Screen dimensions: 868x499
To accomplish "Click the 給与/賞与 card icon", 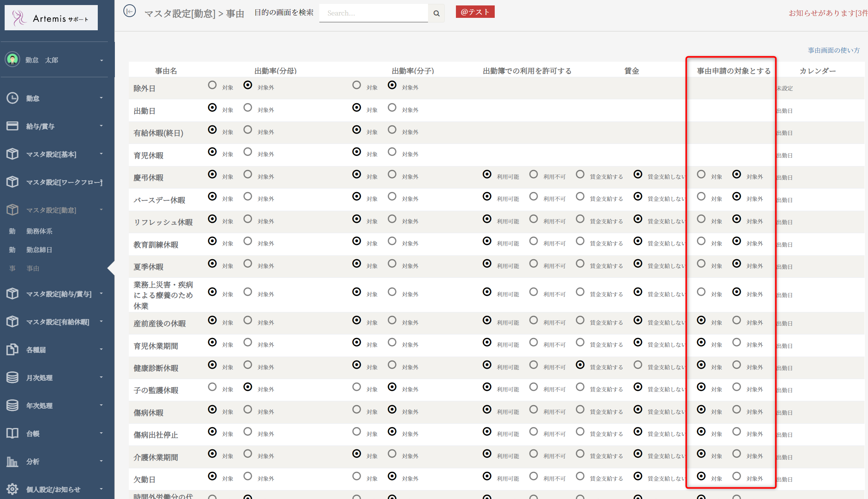I will point(12,126).
